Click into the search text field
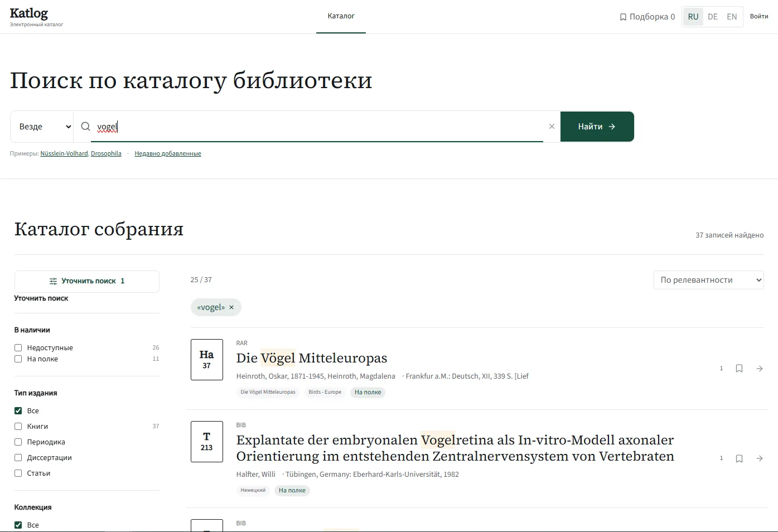 tap(318, 127)
